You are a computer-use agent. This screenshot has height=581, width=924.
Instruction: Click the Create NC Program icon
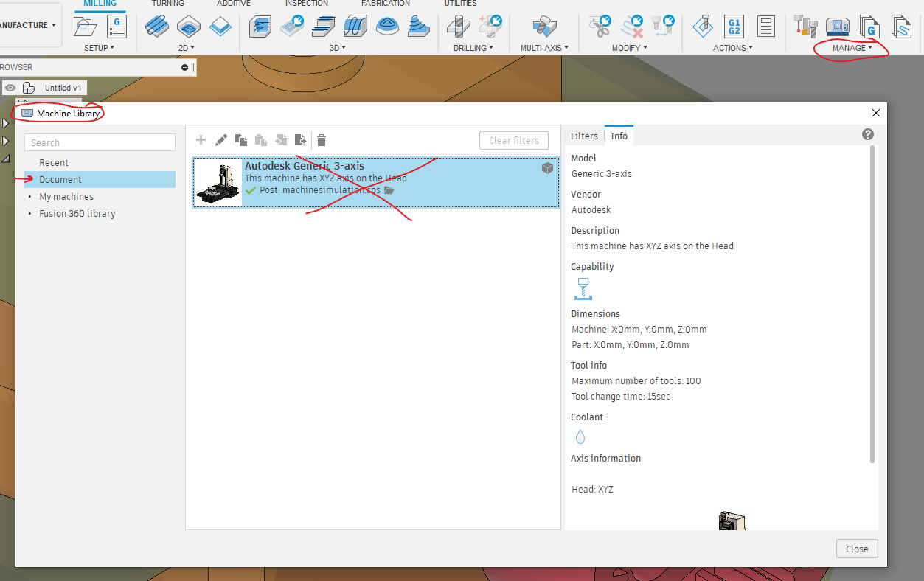pos(117,27)
